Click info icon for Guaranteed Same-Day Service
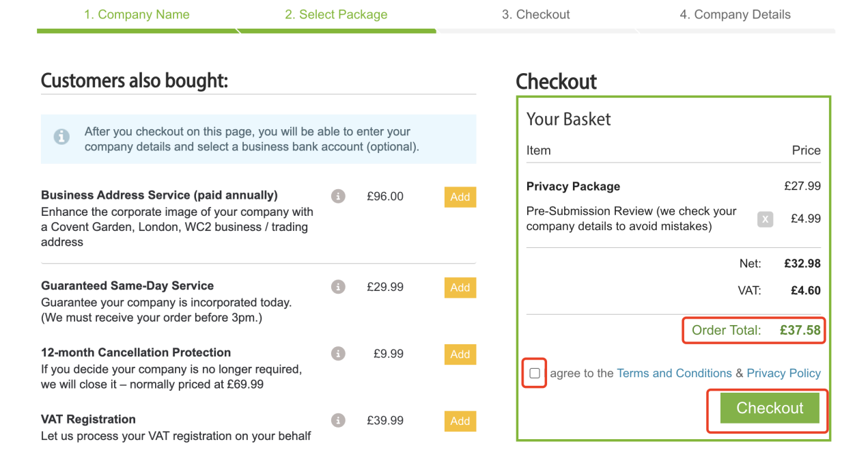 click(338, 287)
